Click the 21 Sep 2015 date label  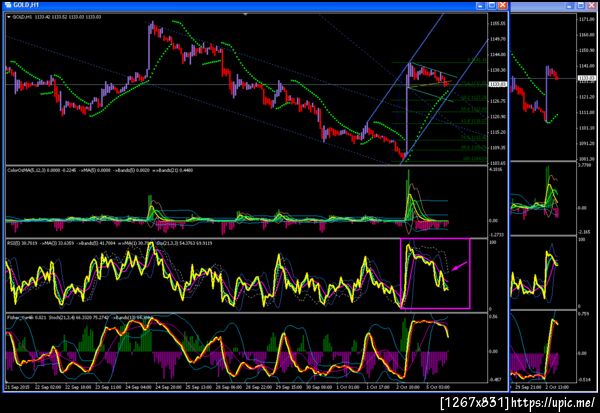[x=16, y=387]
